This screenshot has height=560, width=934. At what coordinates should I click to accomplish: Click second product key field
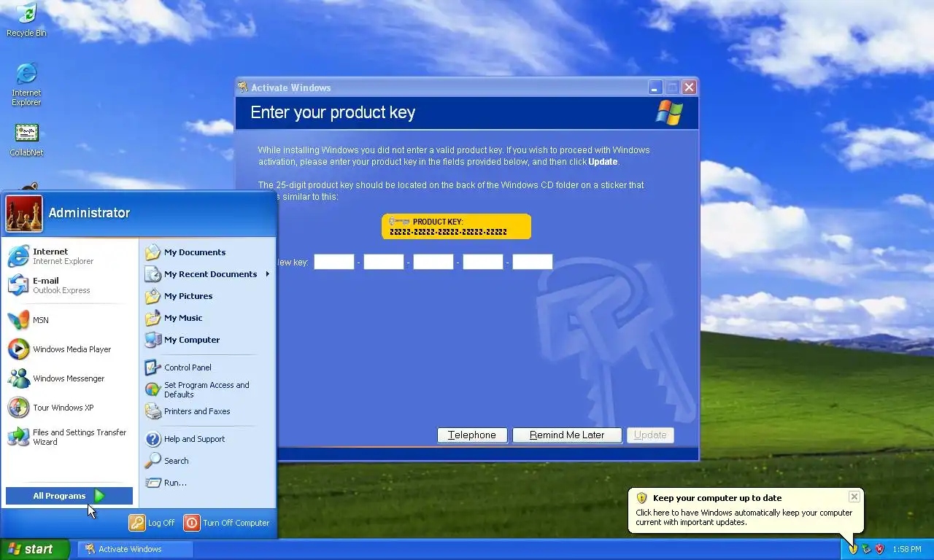(x=384, y=262)
